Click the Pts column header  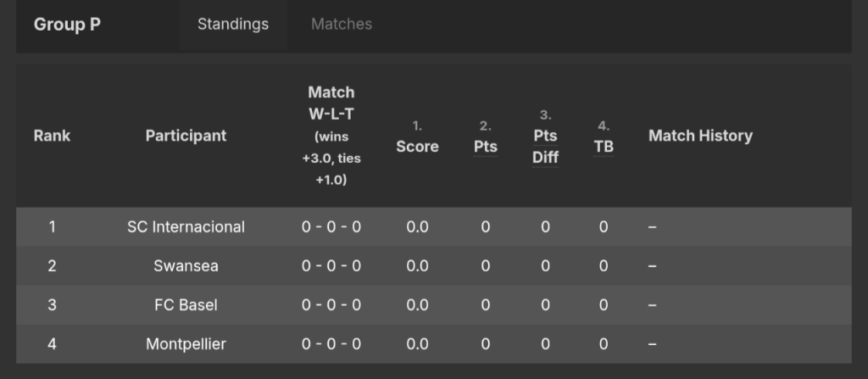point(485,147)
